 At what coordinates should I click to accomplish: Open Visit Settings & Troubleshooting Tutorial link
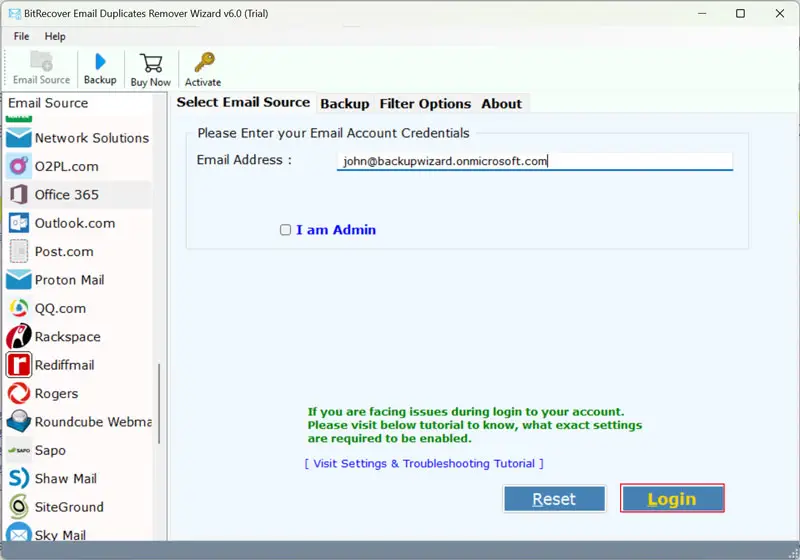(x=424, y=464)
